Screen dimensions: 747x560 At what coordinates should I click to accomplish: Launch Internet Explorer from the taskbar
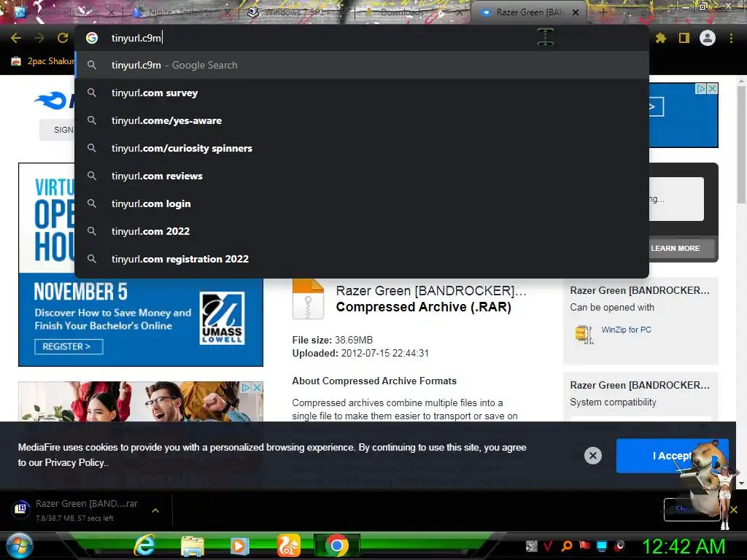point(144,545)
